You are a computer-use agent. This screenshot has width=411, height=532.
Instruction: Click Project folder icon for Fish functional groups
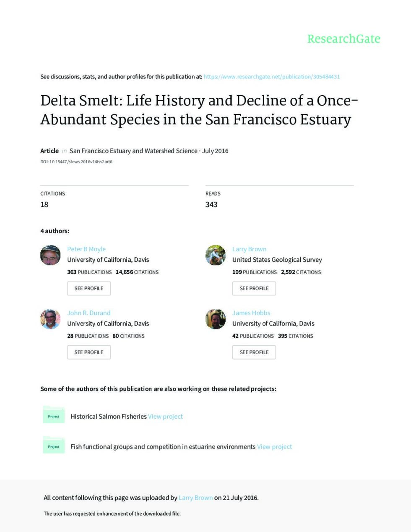54,445
